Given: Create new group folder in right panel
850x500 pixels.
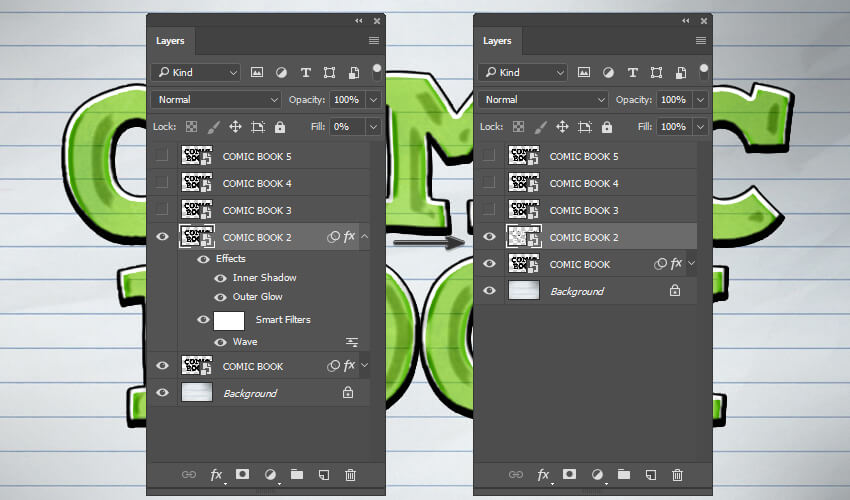Looking at the screenshot, I should point(623,475).
